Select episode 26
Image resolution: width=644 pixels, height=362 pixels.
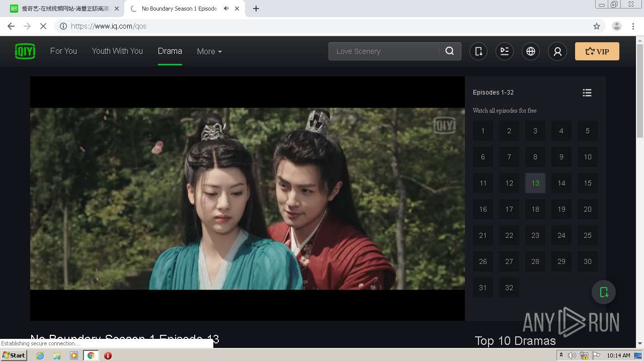click(483, 261)
